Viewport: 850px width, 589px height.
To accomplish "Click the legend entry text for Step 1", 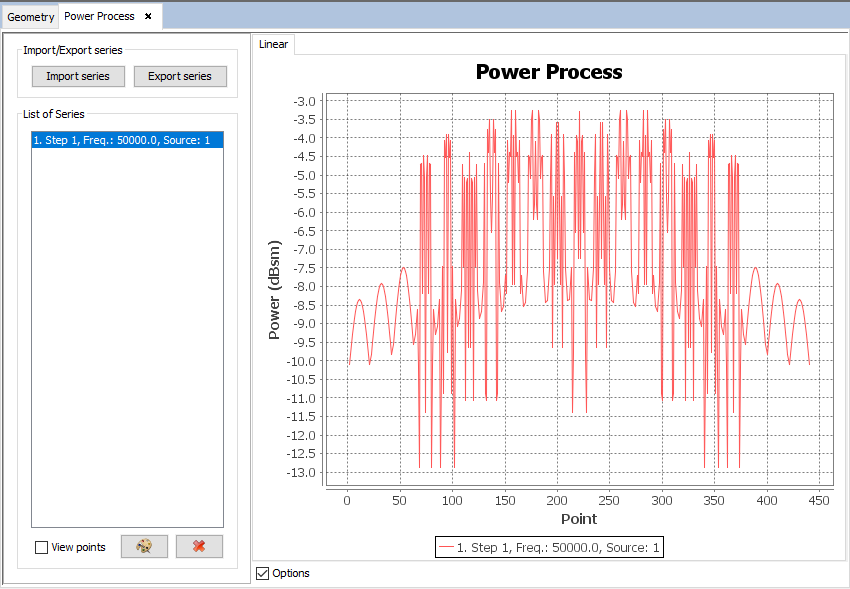I will [x=558, y=547].
